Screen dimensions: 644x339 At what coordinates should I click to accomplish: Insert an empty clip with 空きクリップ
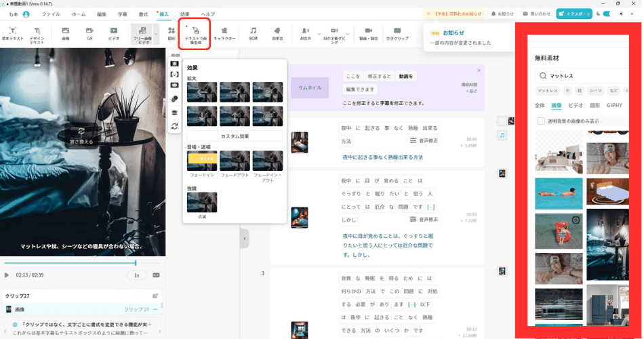(397, 34)
